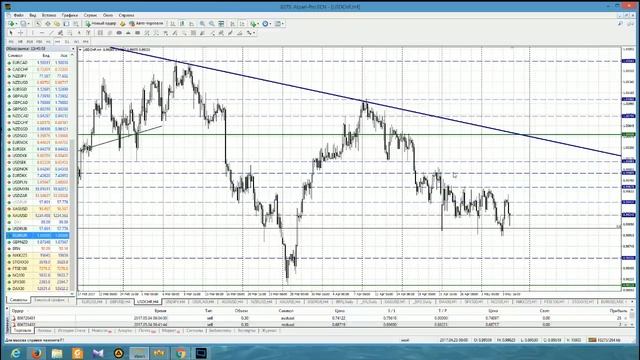Screen dimensions: 640x360
Task: Zoom out on the chart
Action: [x=212, y=24]
